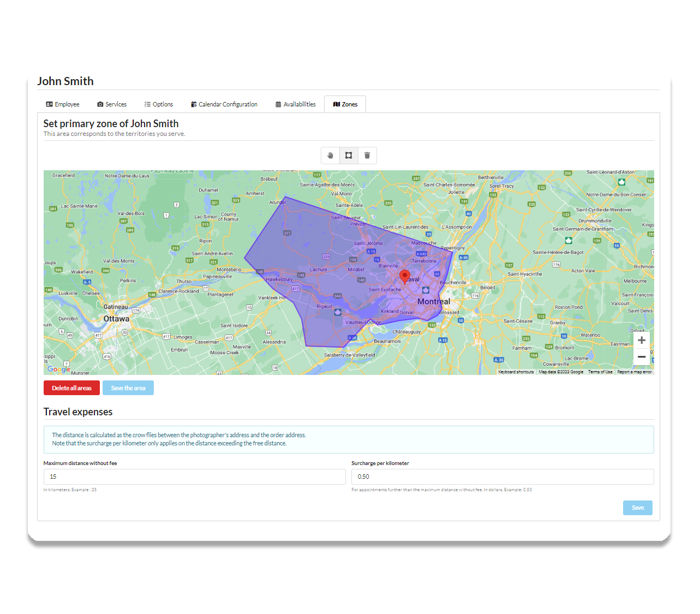Open the map Terms of Use link
The height and width of the screenshot is (614, 700).
point(600,372)
